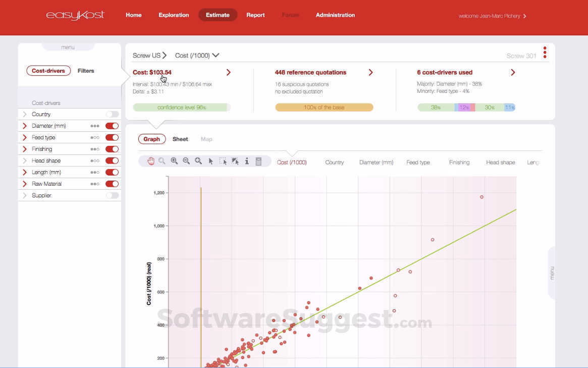Click the zoom-to-fit magnifier icon
Viewport: 588px width, 368px height.
198,161
